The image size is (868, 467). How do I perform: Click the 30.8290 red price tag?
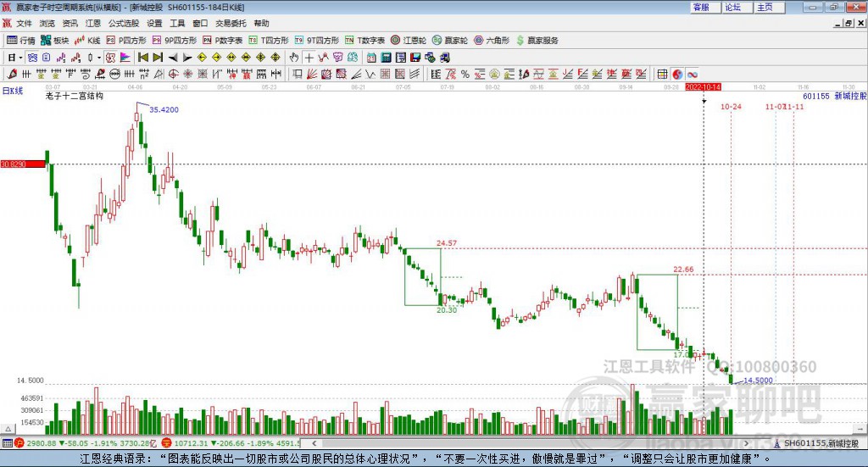tap(23, 164)
